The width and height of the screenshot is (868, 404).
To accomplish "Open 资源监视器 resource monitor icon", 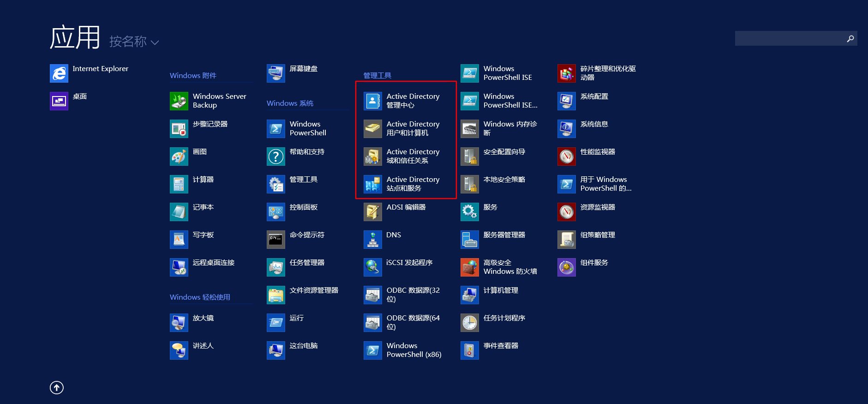I will [567, 212].
